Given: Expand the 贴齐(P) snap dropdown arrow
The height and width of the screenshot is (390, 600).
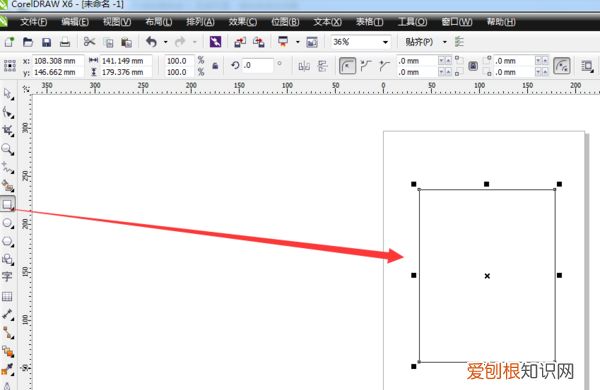Looking at the screenshot, I should [x=445, y=42].
